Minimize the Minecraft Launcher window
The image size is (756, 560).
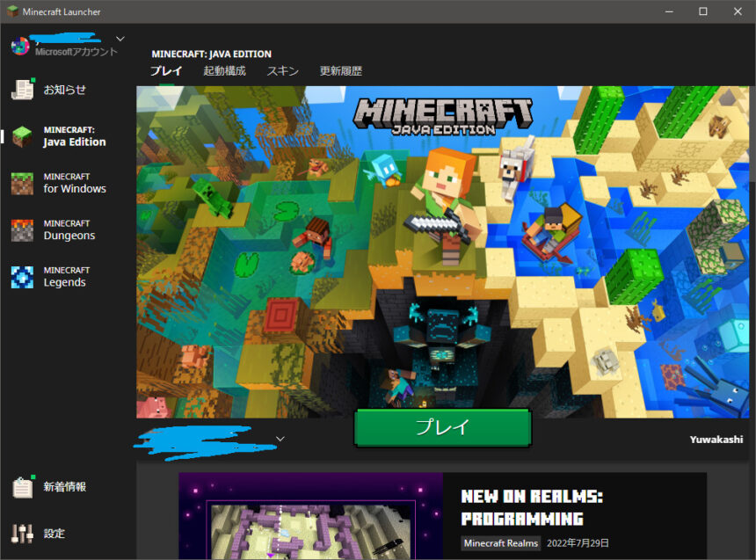(669, 11)
